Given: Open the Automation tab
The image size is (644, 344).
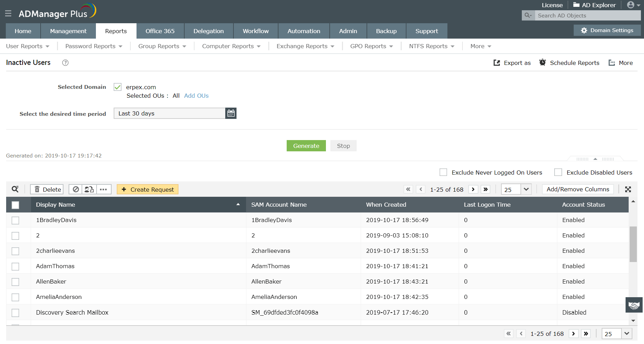Looking at the screenshot, I should (x=303, y=31).
